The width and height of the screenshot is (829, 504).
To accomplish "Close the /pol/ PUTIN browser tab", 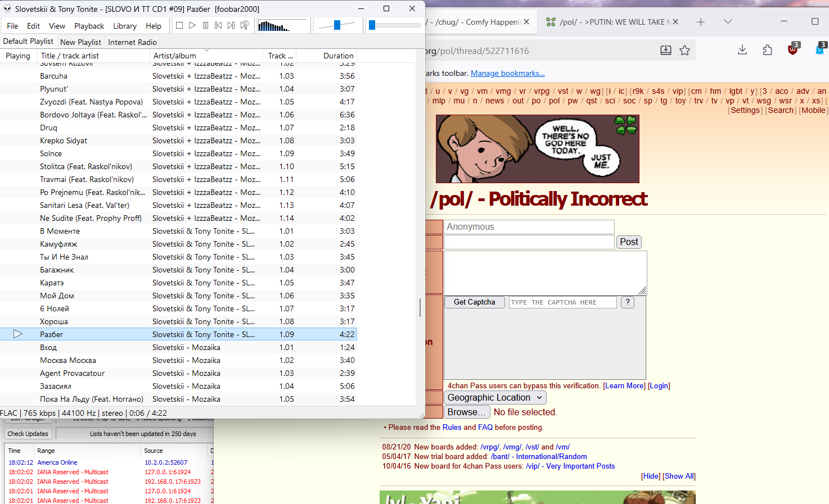I will [x=675, y=22].
